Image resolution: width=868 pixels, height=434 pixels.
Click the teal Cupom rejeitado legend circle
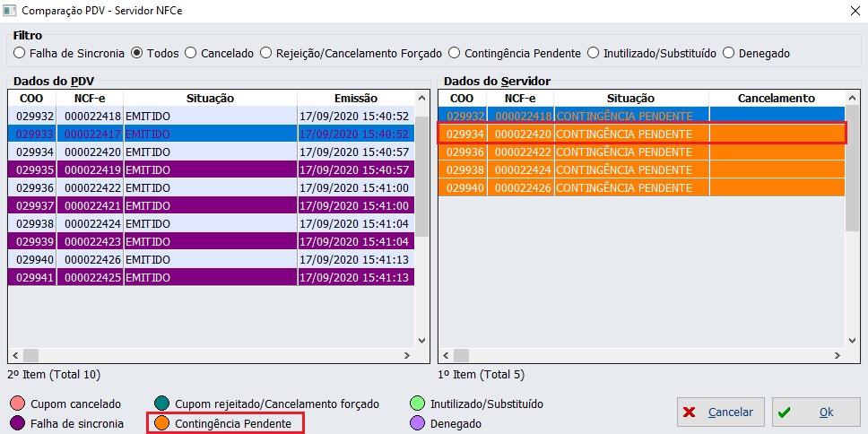pos(162,404)
